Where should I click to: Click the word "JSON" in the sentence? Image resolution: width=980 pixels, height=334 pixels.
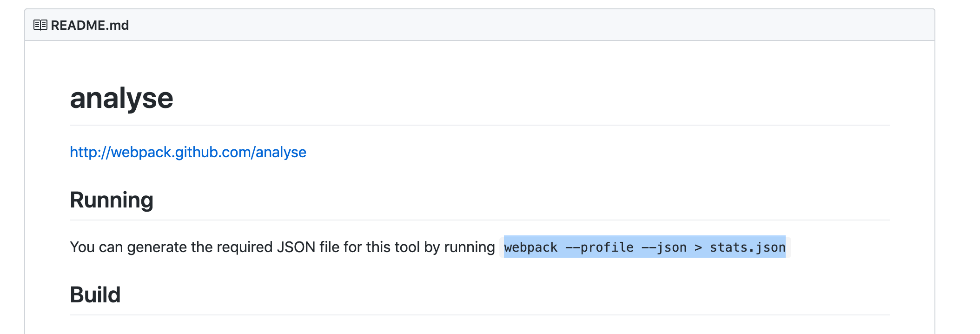[296, 247]
